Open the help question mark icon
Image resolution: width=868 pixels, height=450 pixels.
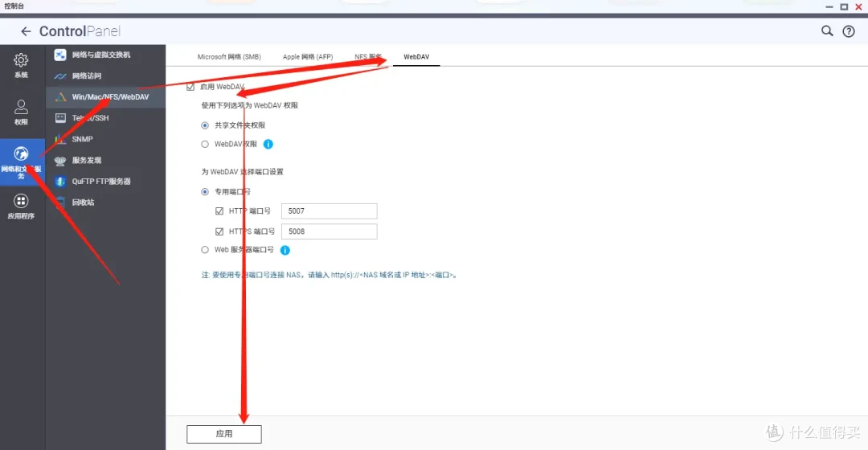point(849,31)
